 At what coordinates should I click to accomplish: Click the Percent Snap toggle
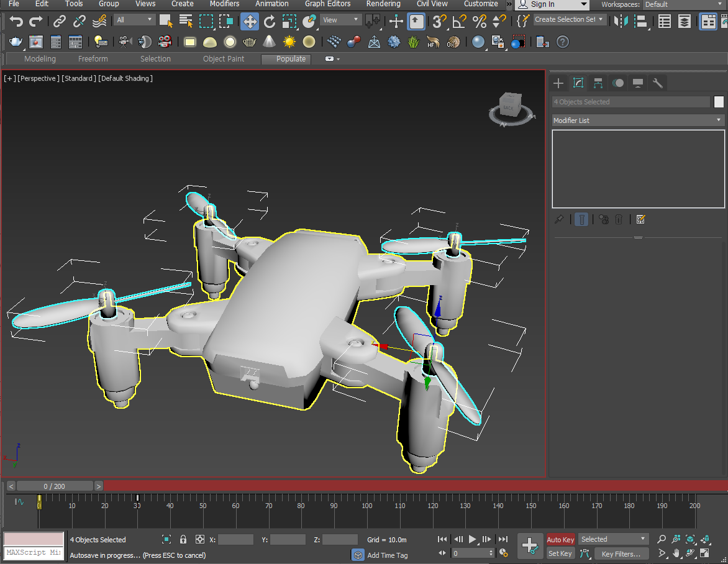480,22
